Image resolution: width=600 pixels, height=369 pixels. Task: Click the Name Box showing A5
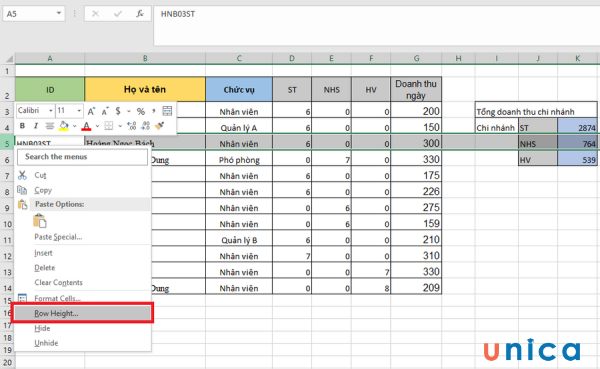pyautogui.click(x=29, y=14)
